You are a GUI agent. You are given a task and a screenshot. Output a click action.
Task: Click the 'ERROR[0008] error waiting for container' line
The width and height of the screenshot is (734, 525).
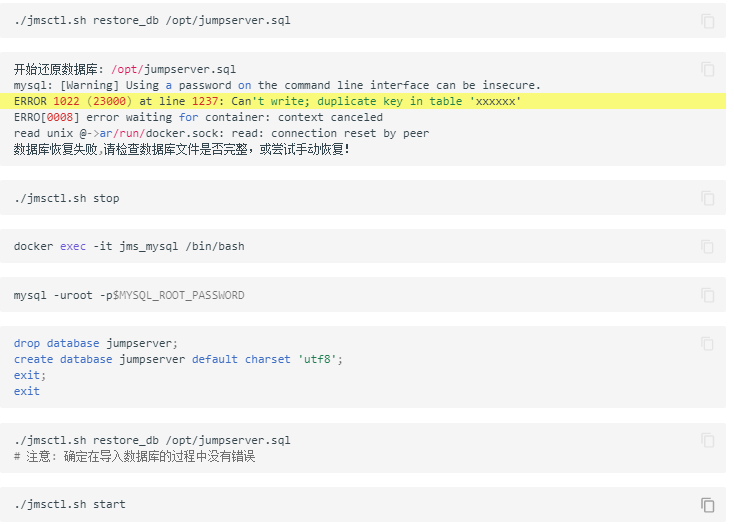pyautogui.click(x=198, y=118)
